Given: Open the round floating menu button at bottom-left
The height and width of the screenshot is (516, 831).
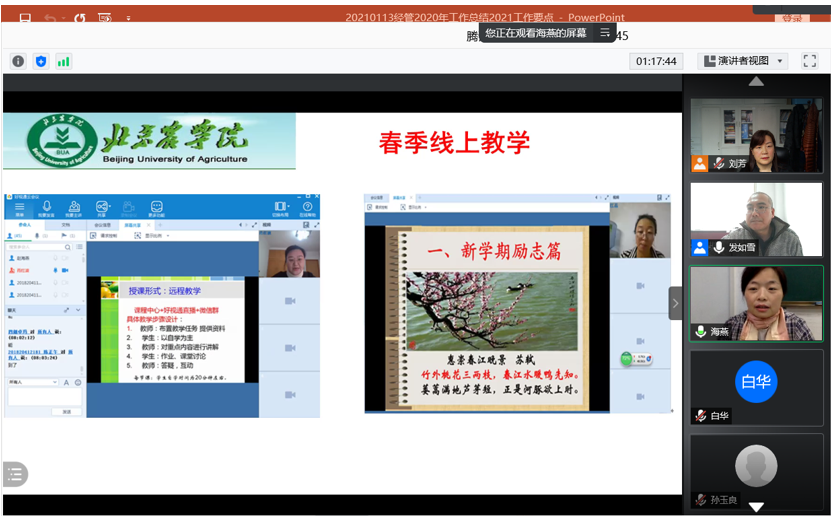Looking at the screenshot, I should (x=15, y=475).
